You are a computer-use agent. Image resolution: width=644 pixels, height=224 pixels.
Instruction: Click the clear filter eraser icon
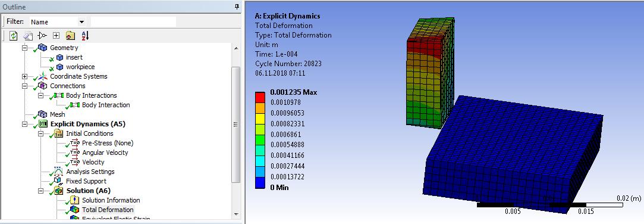click(x=27, y=35)
